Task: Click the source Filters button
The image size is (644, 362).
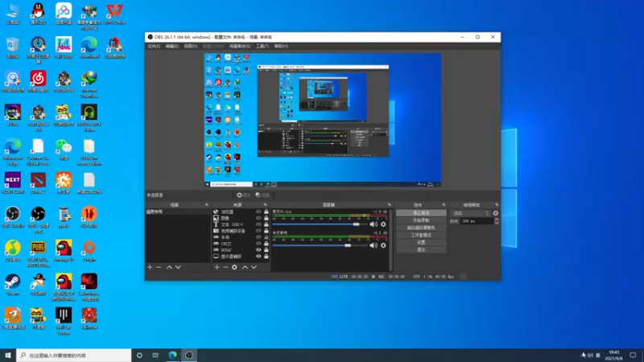Action: point(262,195)
